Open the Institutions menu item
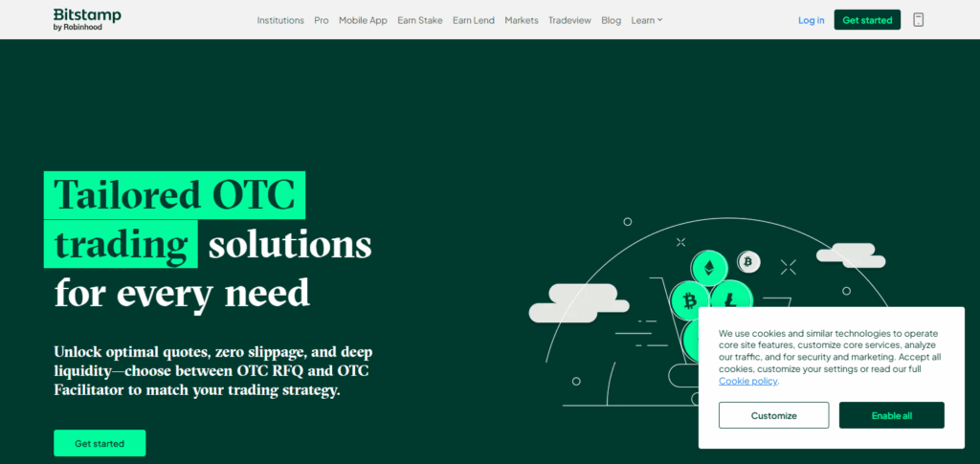This screenshot has width=980, height=464. coord(280,20)
